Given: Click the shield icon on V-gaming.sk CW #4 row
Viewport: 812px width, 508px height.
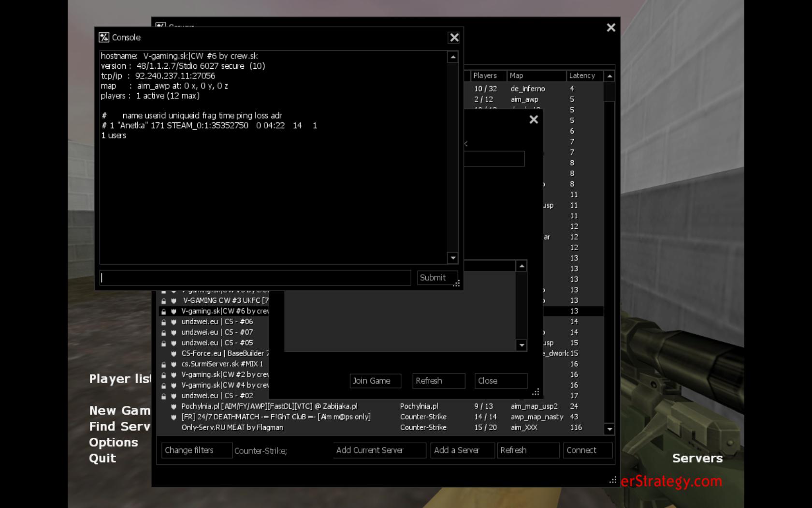Looking at the screenshot, I should (x=174, y=386).
